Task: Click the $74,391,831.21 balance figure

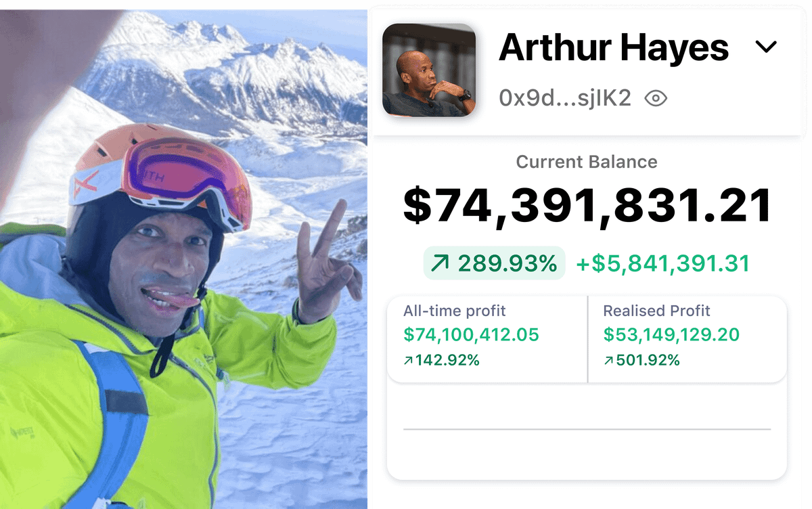Action: click(587, 206)
